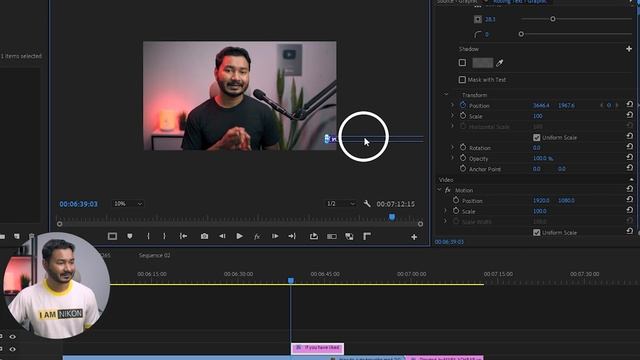Image resolution: width=640 pixels, height=360 pixels.
Task: Add a marker using shield icon
Action: [x=130, y=236]
